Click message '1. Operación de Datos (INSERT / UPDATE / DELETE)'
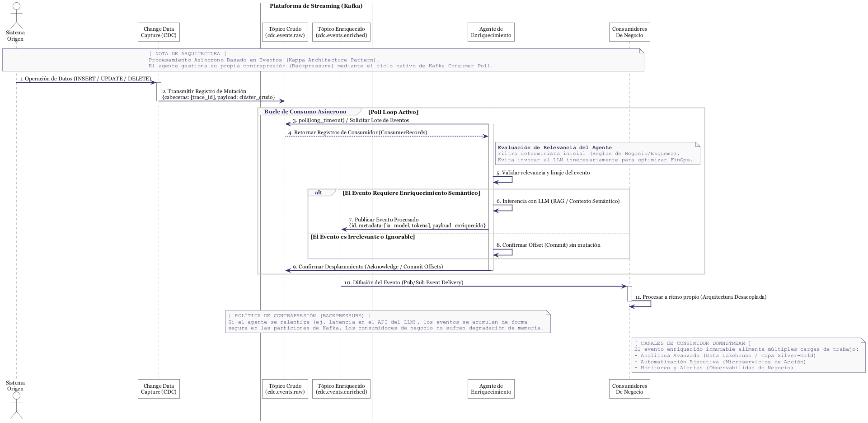The width and height of the screenshot is (868, 423). [85, 79]
